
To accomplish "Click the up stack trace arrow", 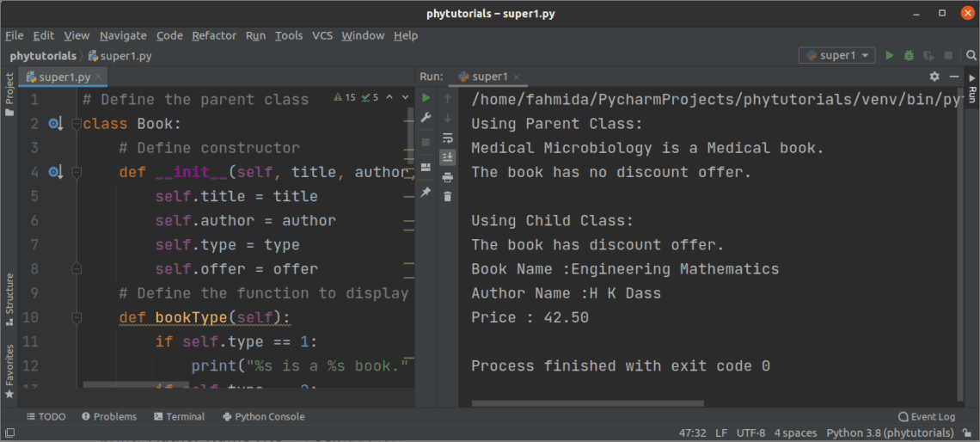I will (x=448, y=97).
